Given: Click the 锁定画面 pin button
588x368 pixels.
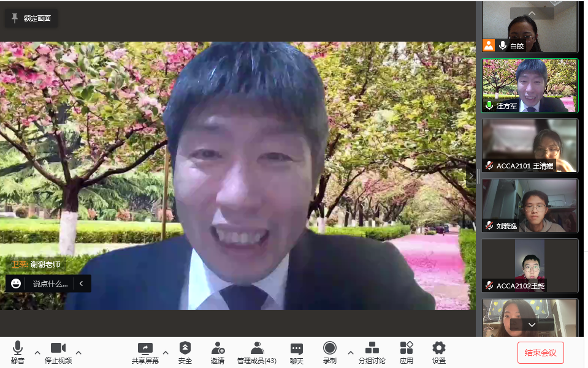Looking at the screenshot, I should point(31,18).
